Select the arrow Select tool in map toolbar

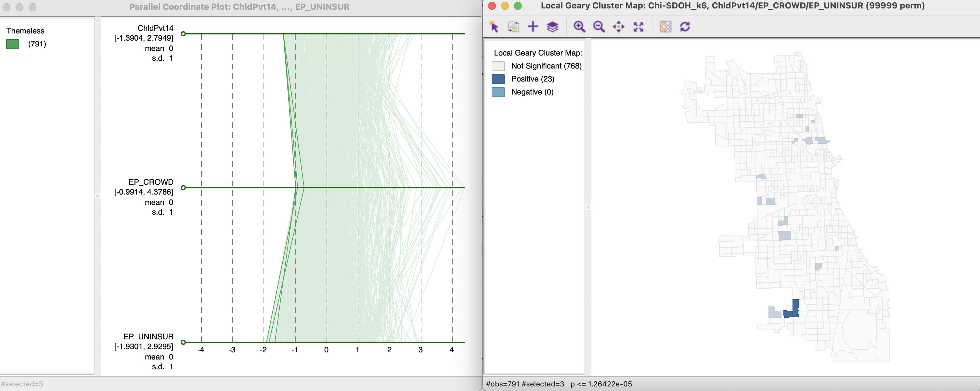[494, 27]
